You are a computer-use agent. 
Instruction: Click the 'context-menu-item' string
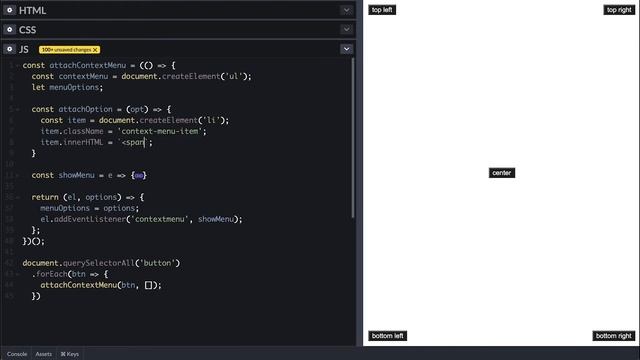tap(160, 131)
